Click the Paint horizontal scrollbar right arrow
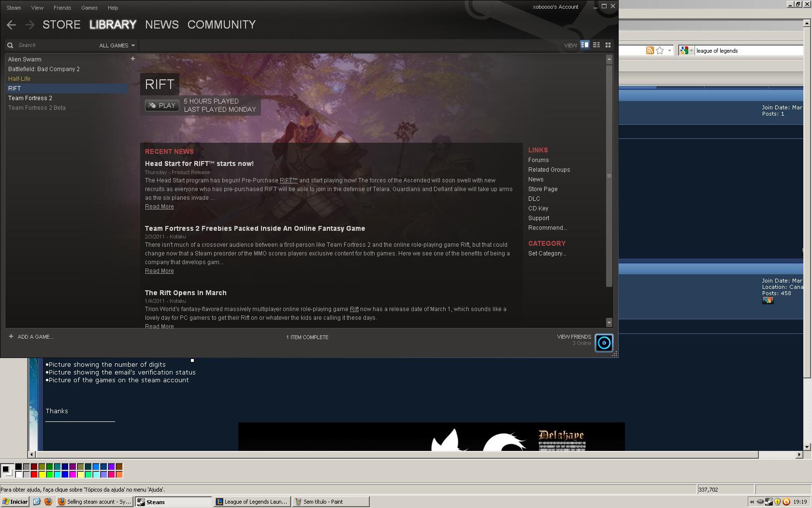 tap(799, 454)
